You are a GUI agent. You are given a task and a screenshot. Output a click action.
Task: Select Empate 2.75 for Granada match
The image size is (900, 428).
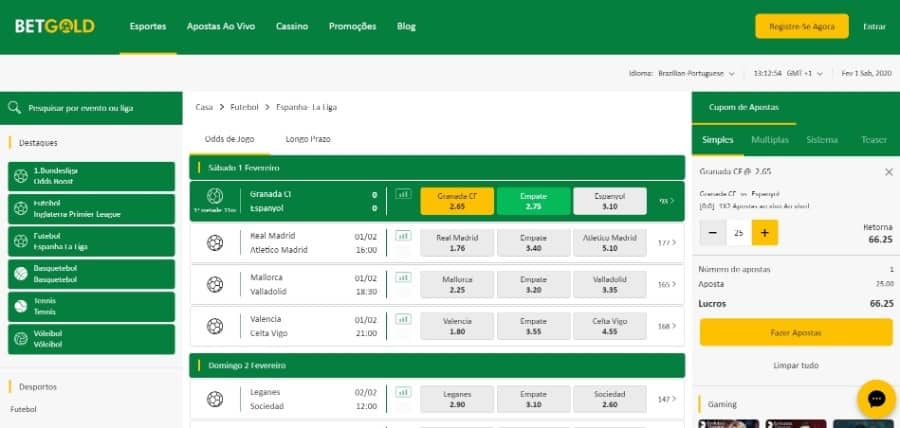pyautogui.click(x=533, y=201)
